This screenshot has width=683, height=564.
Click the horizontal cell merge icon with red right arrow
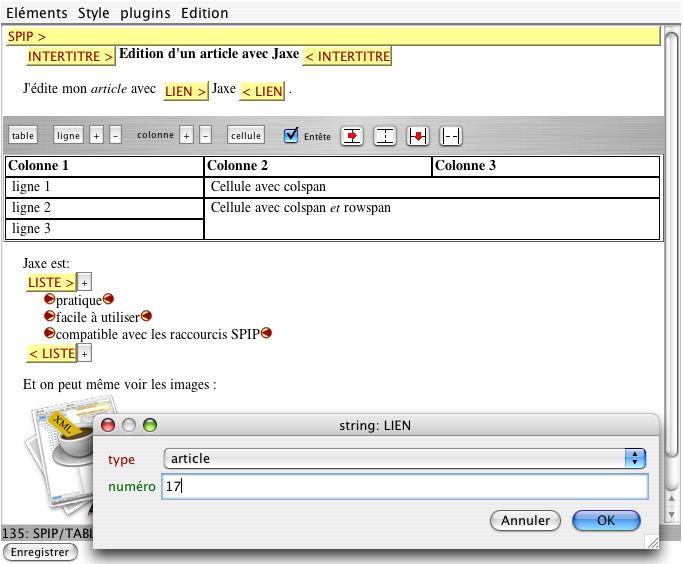(352, 136)
